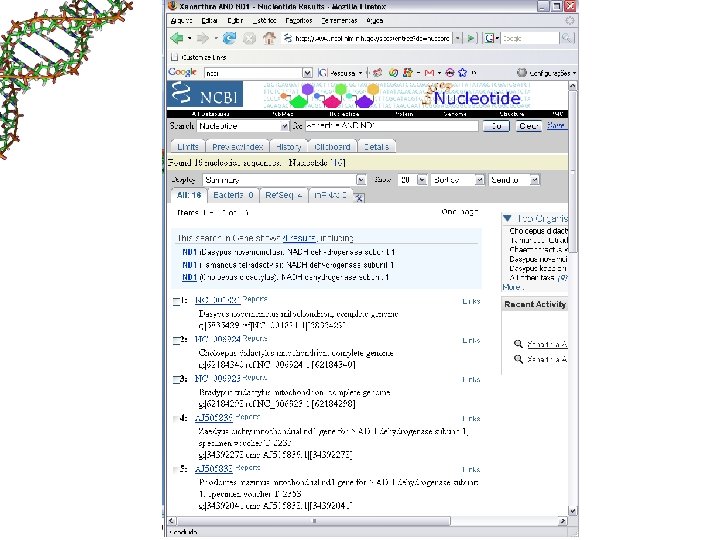Tick the checkbox for result 1
The height and width of the screenshot is (540, 720).
[x=176, y=301]
